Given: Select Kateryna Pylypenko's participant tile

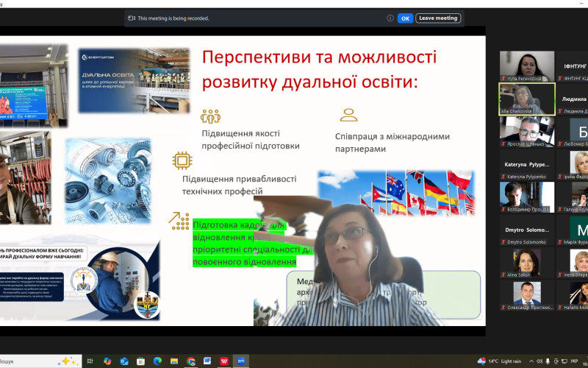Looking at the screenshot, I should tap(526, 164).
